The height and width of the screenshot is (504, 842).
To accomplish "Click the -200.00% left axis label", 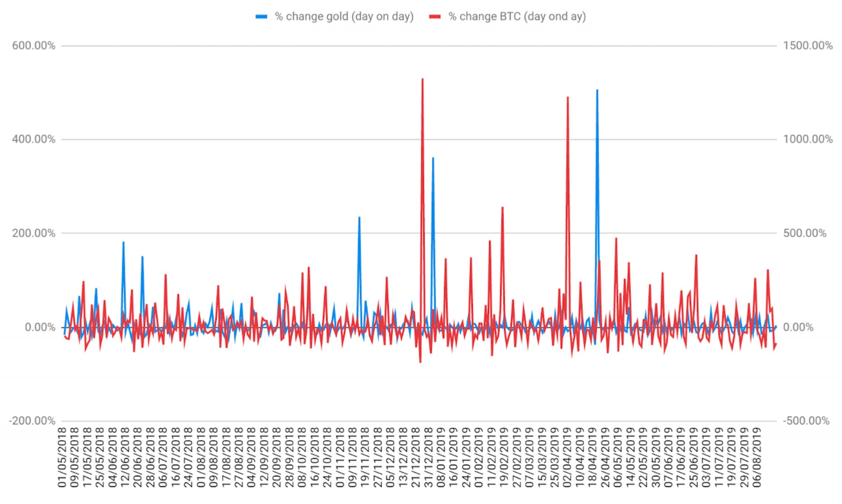I will click(32, 421).
